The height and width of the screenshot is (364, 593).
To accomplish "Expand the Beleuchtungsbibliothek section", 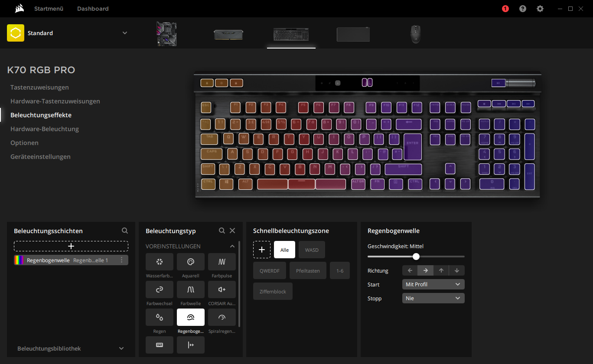I will pos(71,348).
